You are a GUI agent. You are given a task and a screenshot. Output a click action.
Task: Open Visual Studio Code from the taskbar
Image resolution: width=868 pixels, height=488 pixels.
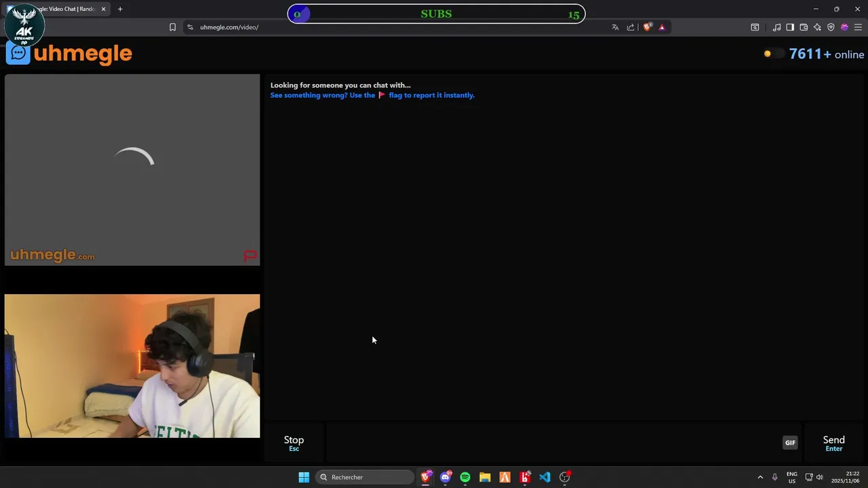545,477
